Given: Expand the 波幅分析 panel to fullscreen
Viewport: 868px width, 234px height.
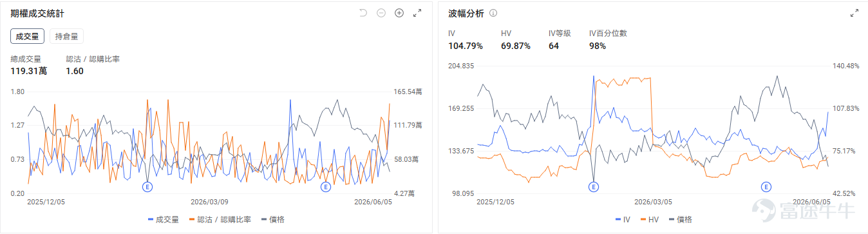Looking at the screenshot, I should point(854,13).
